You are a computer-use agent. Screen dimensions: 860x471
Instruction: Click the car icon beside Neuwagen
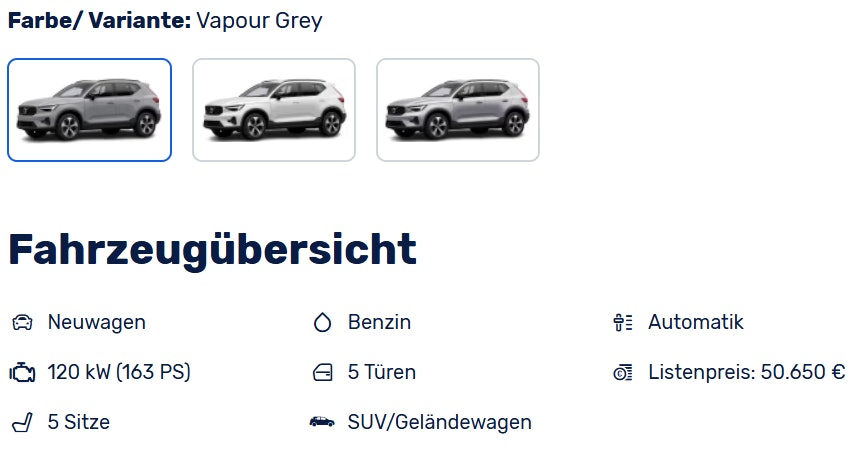pyautogui.click(x=22, y=322)
